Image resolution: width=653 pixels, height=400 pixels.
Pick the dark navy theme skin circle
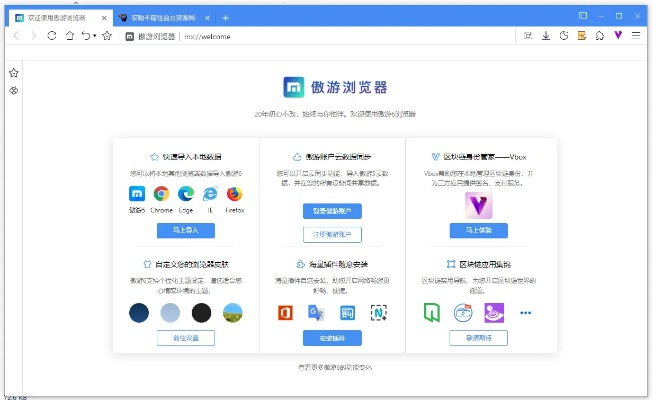pos(139,313)
